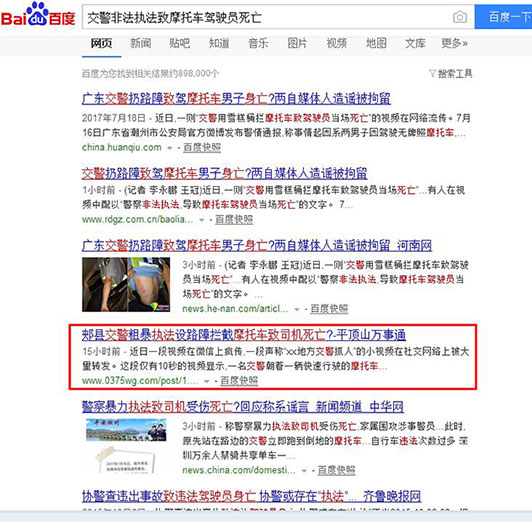Switch to the 新闻 tab
532x522 pixels.
click(x=140, y=43)
